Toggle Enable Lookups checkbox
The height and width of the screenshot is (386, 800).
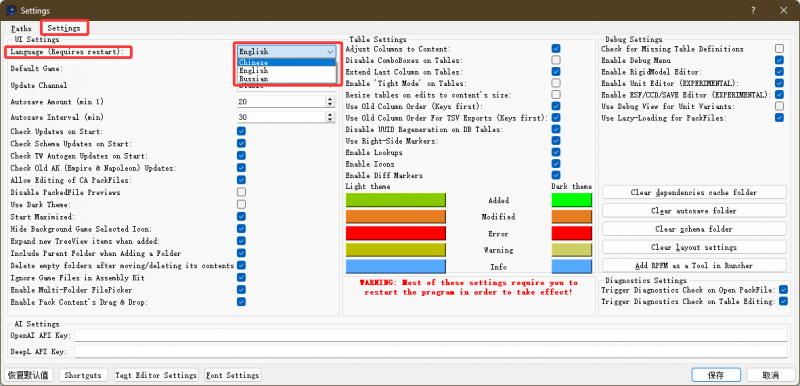pyautogui.click(x=556, y=152)
